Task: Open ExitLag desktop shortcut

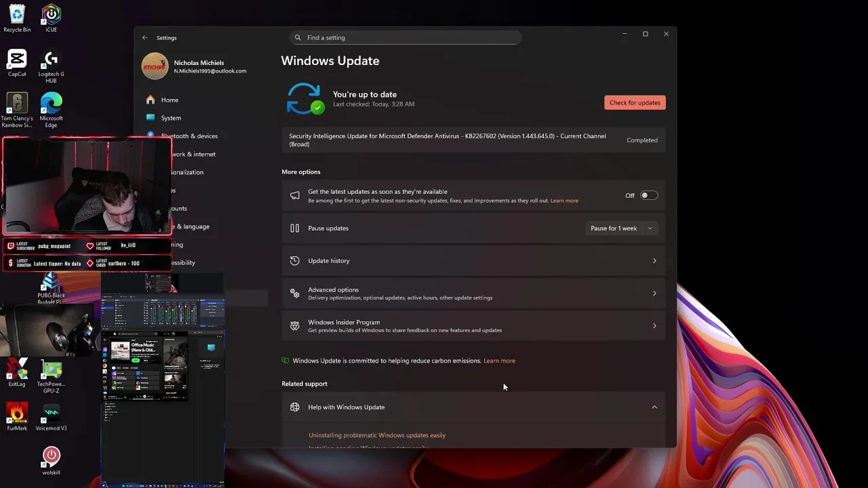Action: pos(17,373)
